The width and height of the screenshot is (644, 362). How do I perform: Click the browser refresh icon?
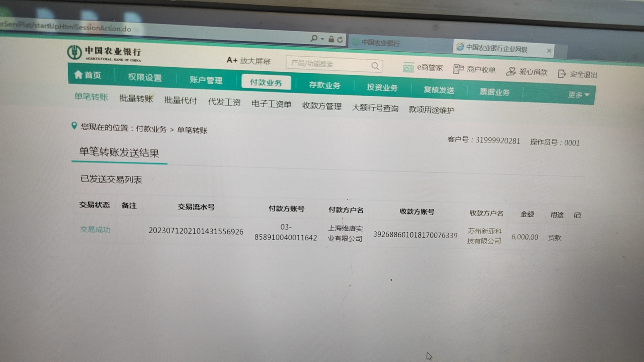(x=340, y=40)
